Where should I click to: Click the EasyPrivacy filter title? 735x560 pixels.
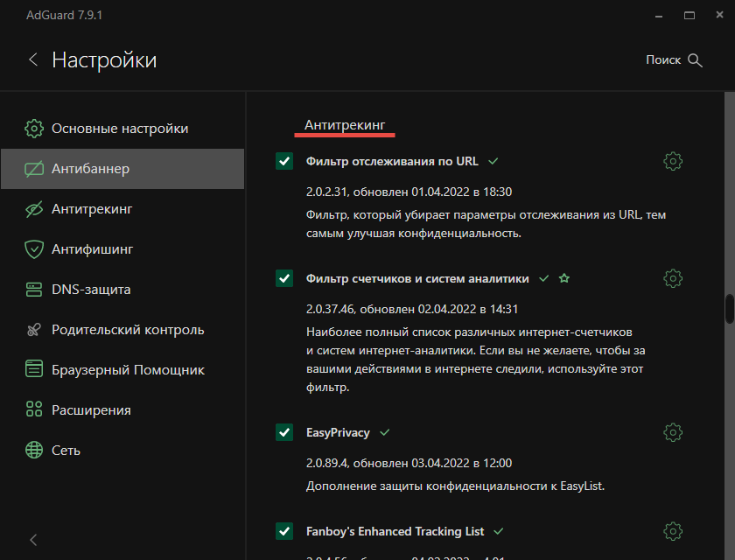click(338, 432)
